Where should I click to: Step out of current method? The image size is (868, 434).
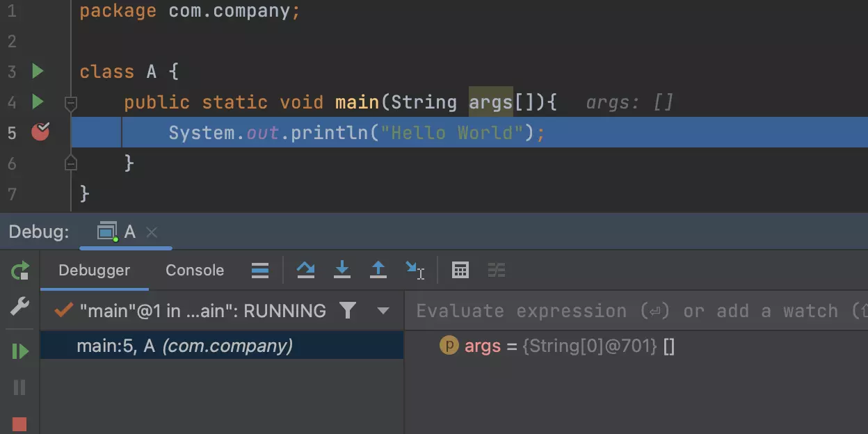pos(378,271)
